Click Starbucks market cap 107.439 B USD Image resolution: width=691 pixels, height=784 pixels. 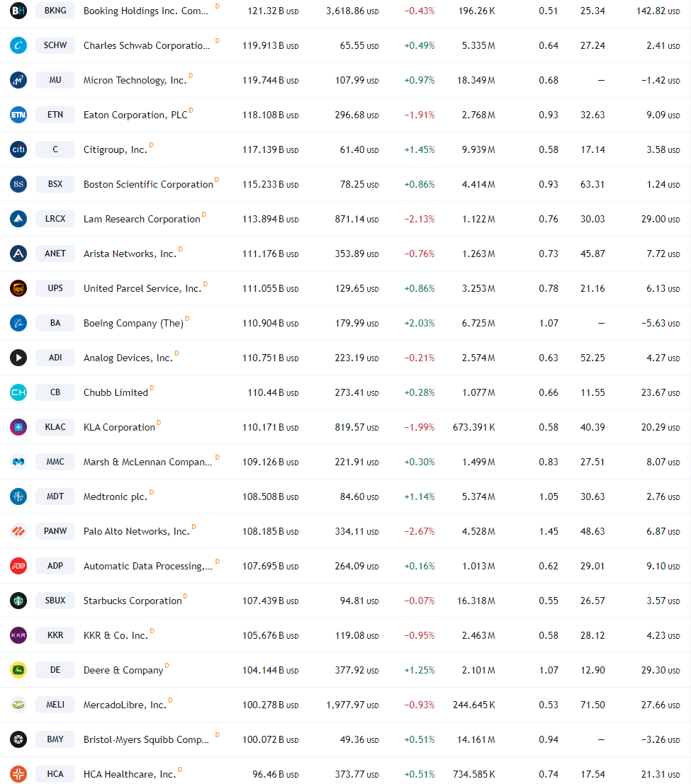[270, 601]
